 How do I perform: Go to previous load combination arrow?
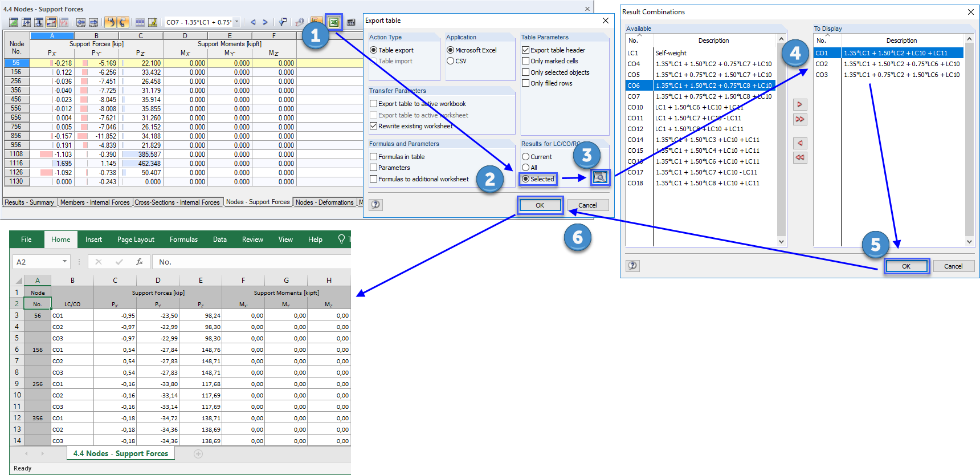pos(253,22)
